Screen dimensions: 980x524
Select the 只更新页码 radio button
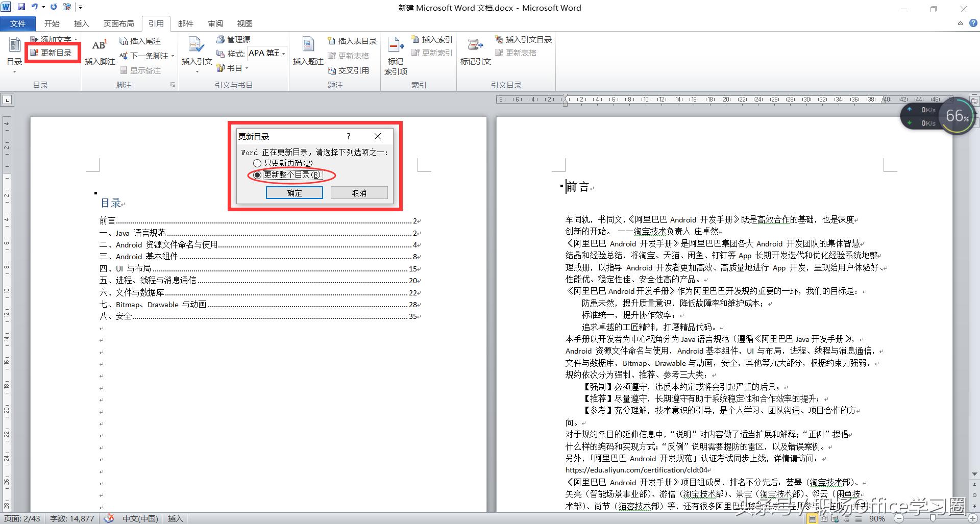click(x=257, y=163)
